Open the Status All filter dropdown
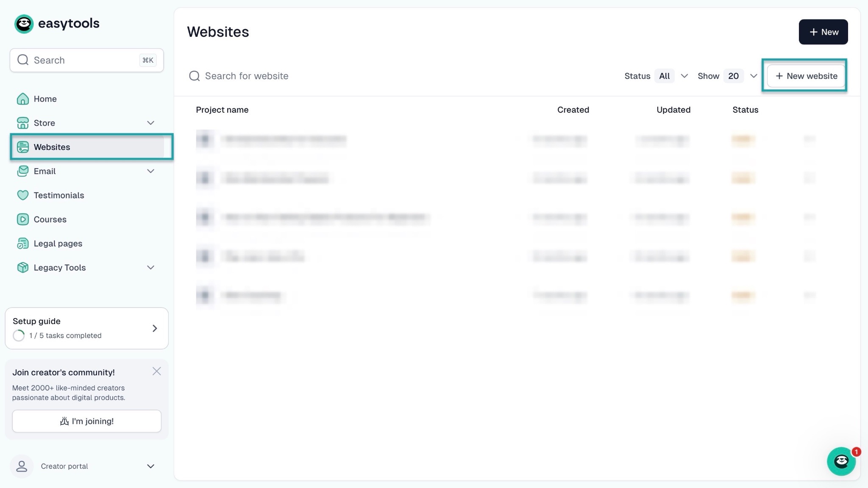 point(672,76)
